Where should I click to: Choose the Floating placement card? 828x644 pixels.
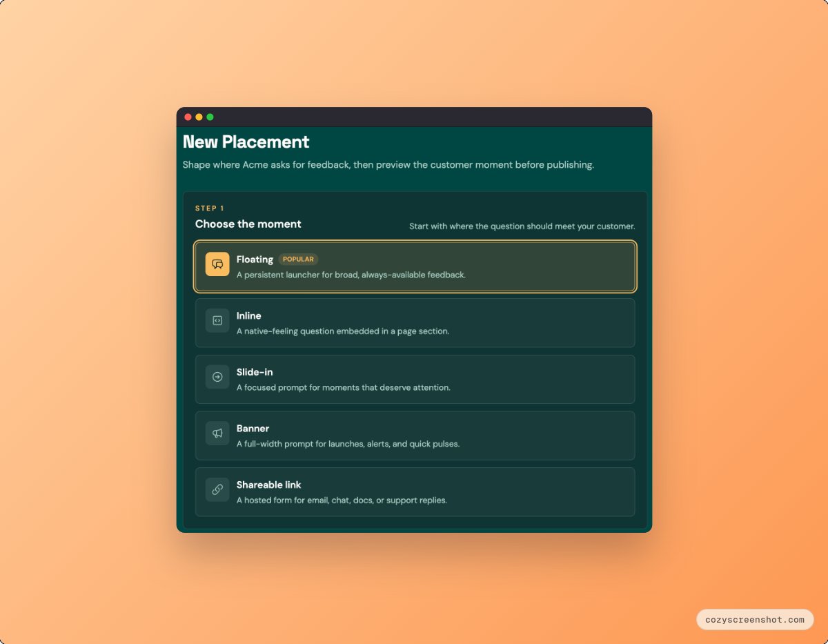[415, 266]
